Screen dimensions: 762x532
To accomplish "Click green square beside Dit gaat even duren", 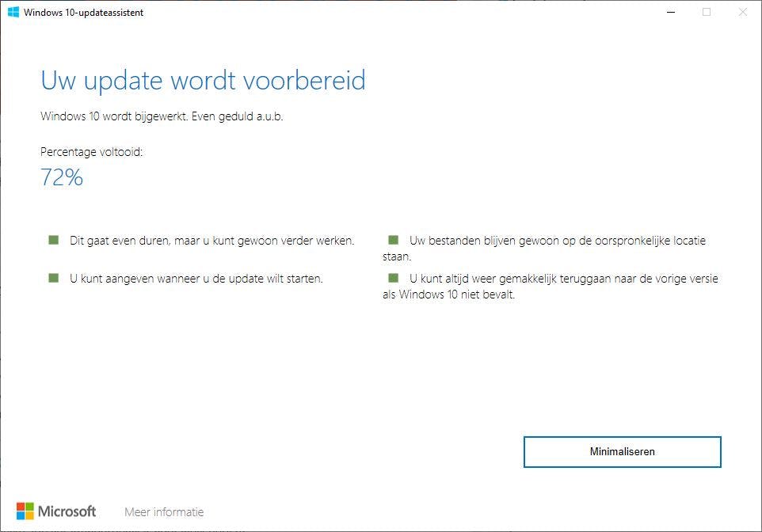I will tap(53, 240).
